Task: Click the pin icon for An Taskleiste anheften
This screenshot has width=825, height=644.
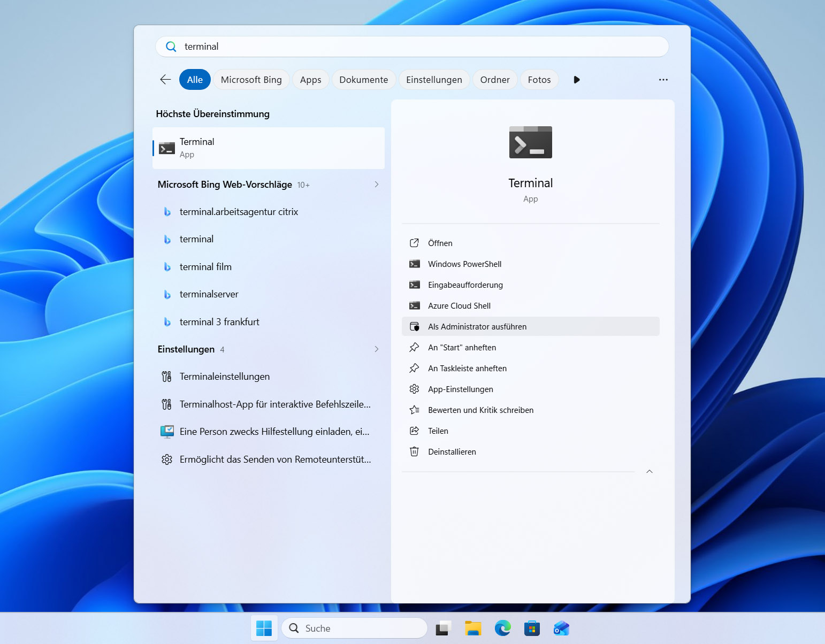Action: [x=414, y=369]
